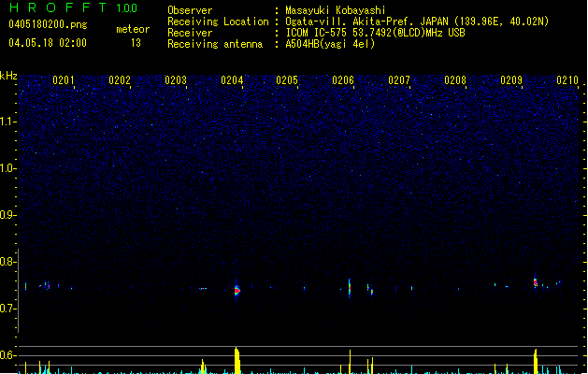588x374 pixels.
Task: Click the HROFFT 1.0.0 title text
Action: click(x=73, y=7)
